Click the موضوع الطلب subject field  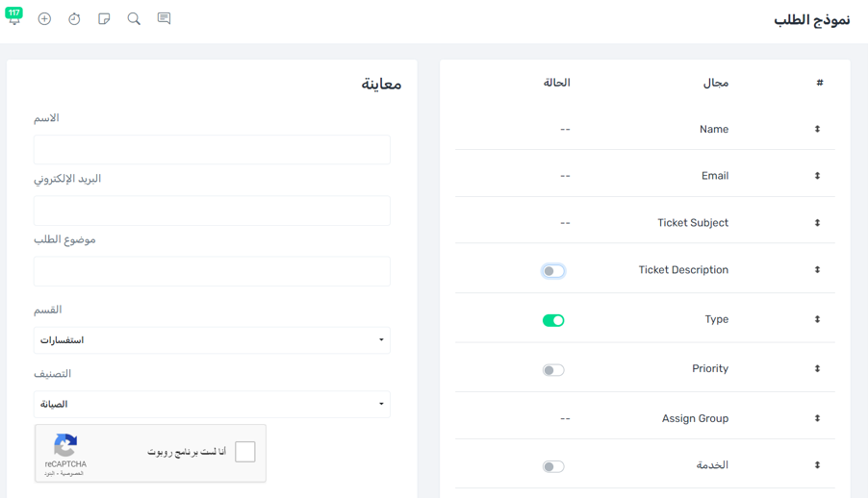click(212, 271)
